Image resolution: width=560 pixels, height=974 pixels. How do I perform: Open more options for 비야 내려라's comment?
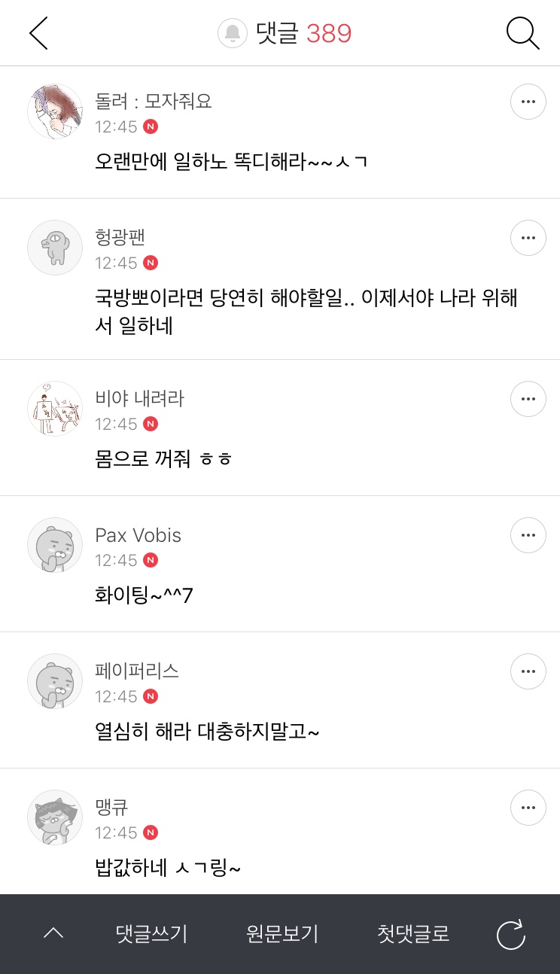click(528, 399)
